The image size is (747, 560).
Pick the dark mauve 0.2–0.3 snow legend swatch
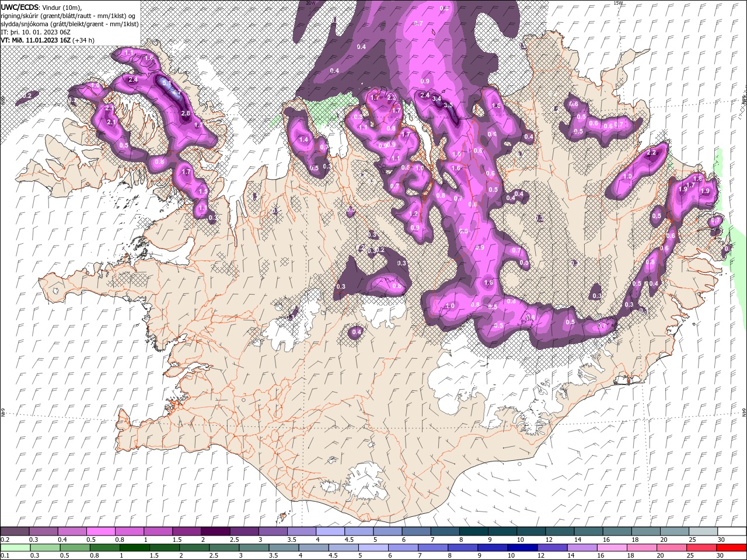[15, 531]
